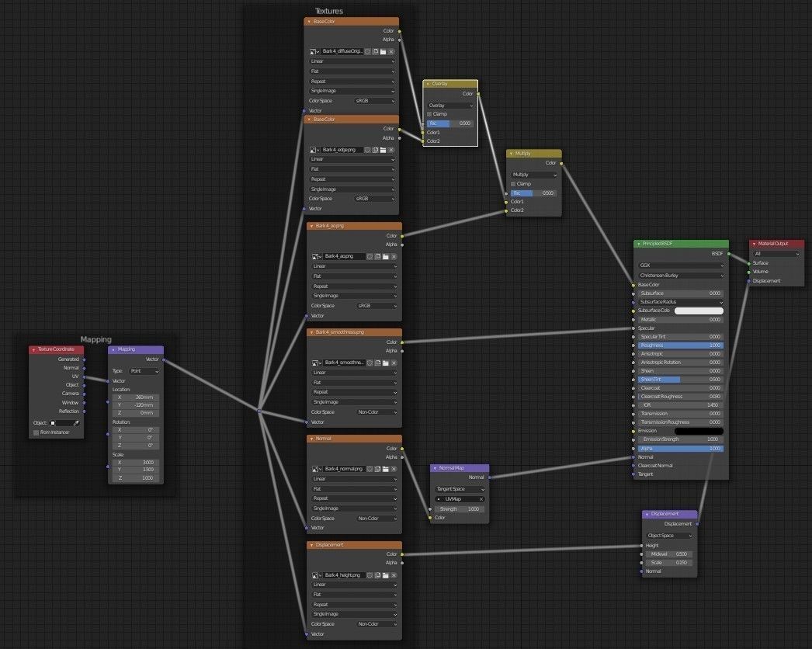Image resolution: width=812 pixels, height=649 pixels.
Task: Open Tangent Space dropdown in Normal Map
Action: coord(460,490)
